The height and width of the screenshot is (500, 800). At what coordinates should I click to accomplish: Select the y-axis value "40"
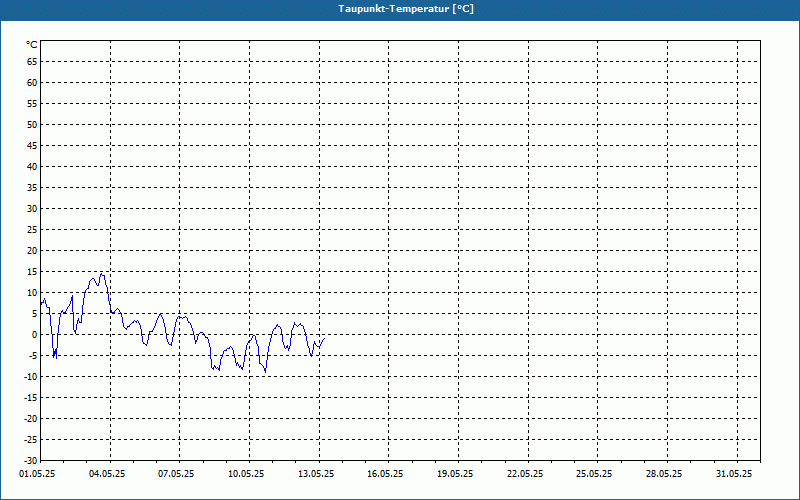[32, 167]
